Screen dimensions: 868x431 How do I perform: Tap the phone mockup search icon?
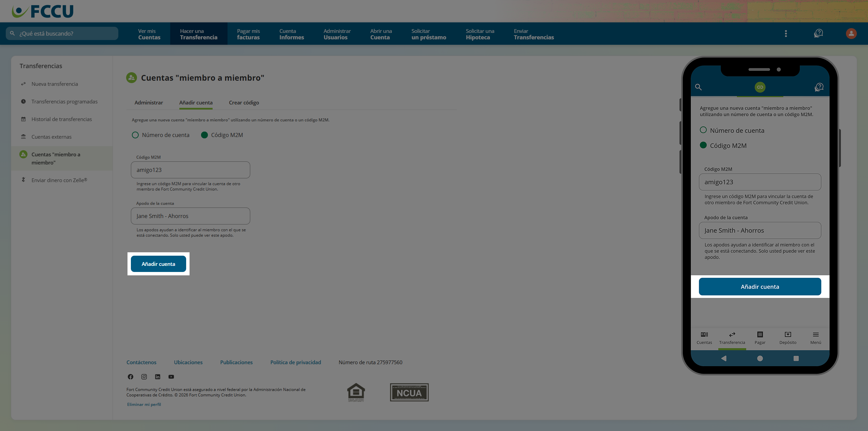pos(698,87)
